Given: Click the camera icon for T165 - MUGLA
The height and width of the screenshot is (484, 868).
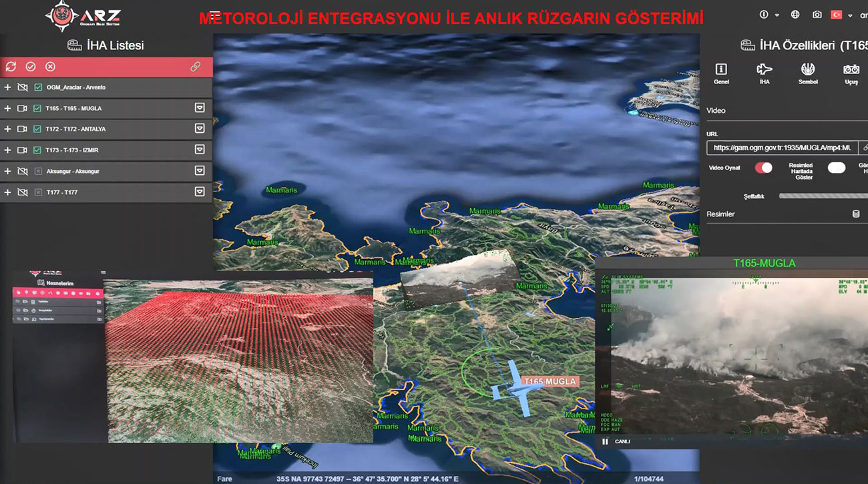Looking at the screenshot, I should pos(23,108).
